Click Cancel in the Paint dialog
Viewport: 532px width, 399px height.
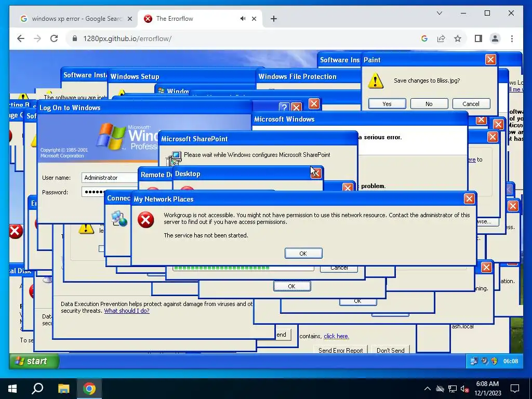tap(471, 104)
